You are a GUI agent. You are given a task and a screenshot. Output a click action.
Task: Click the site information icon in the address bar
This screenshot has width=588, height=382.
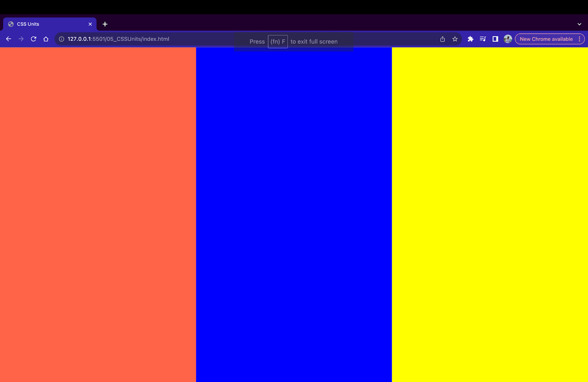(x=61, y=39)
